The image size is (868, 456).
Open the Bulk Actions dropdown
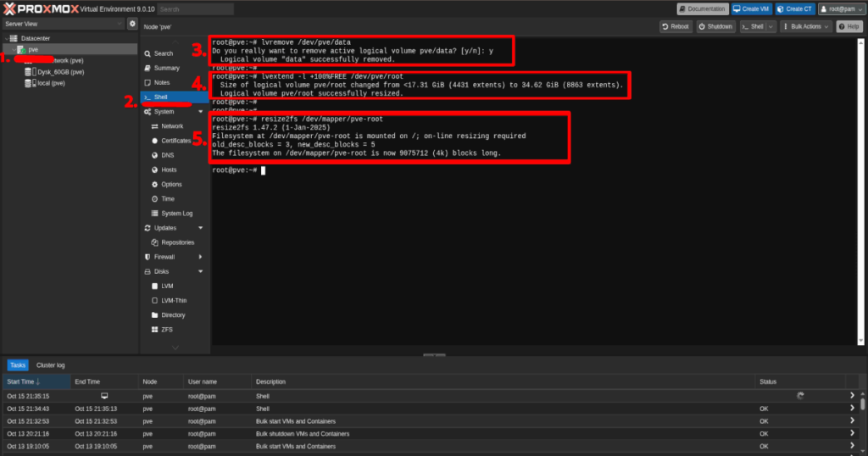pyautogui.click(x=805, y=26)
